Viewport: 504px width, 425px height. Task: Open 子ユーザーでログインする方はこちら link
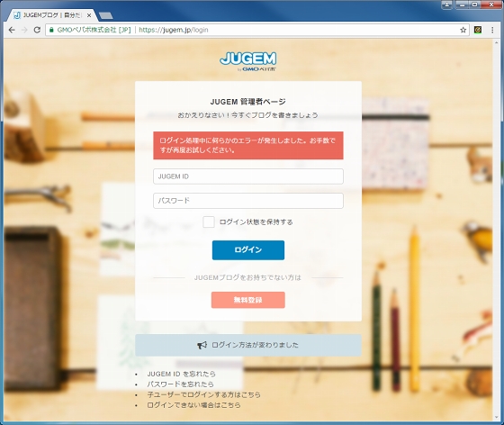point(203,394)
